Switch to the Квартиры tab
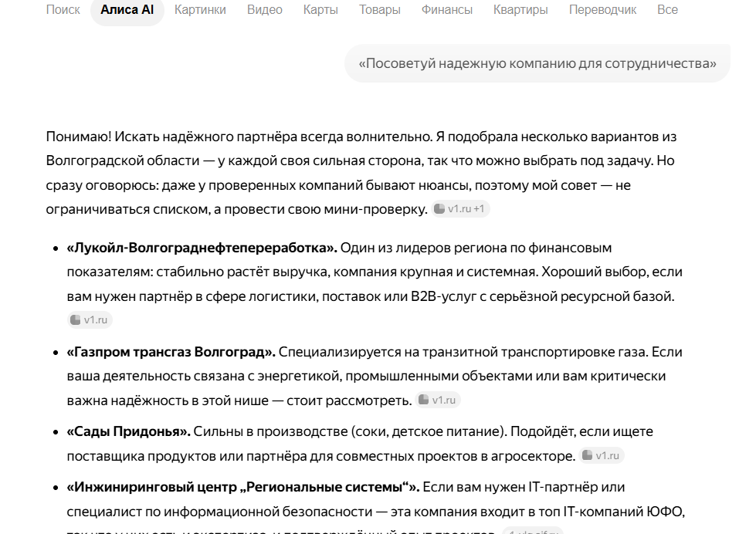This screenshot has height=534, width=756. pyautogui.click(x=520, y=9)
